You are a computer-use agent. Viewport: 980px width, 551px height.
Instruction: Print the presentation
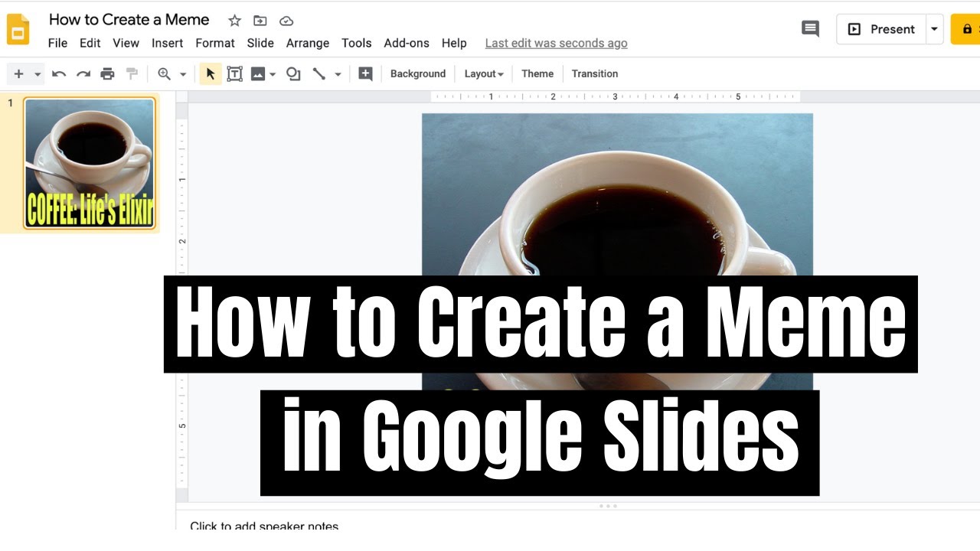(108, 73)
